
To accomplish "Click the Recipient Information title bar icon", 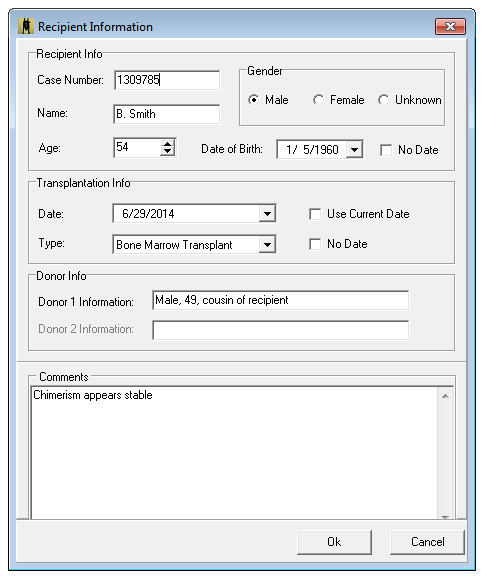I will click(x=26, y=26).
